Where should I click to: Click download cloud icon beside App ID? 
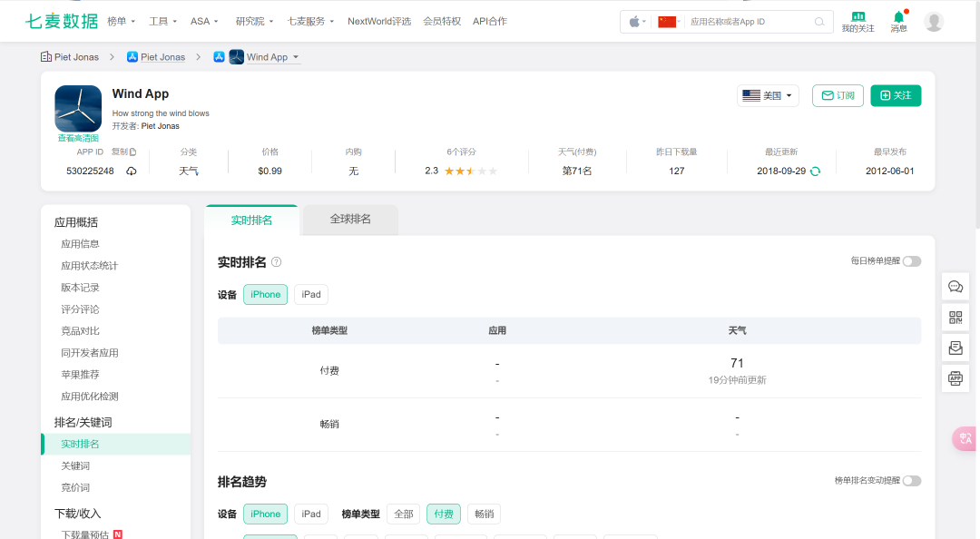coord(132,171)
